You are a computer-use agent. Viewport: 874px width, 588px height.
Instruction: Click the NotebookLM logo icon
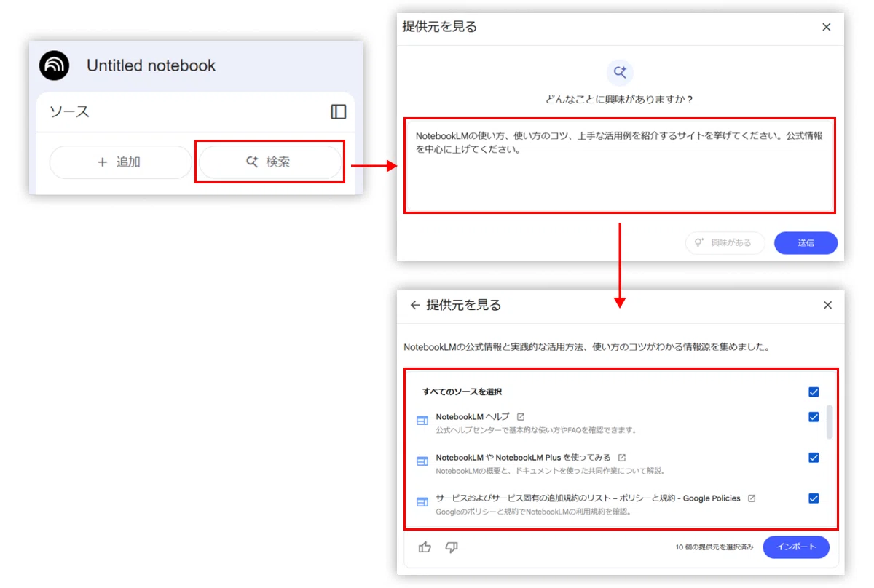pos(55,65)
